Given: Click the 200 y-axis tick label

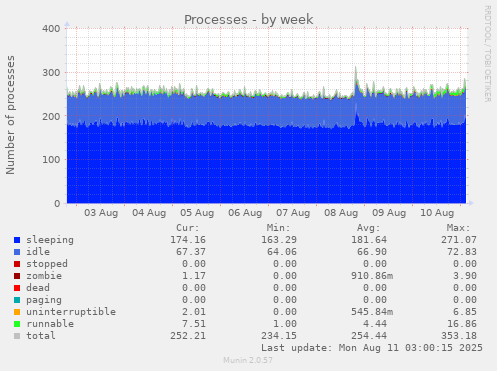Looking at the screenshot, I should point(51,117).
